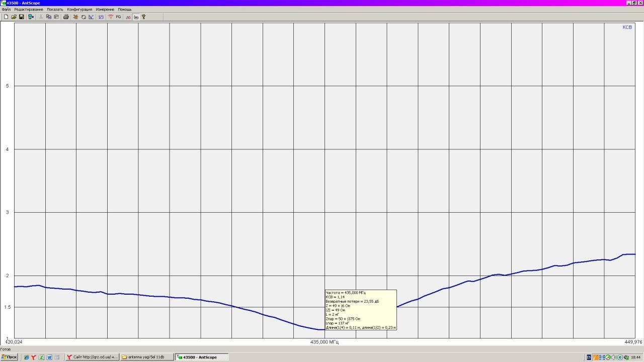Toggle the pressed data tooltip icon
The height and width of the screenshot is (362, 644).
tap(136, 17)
